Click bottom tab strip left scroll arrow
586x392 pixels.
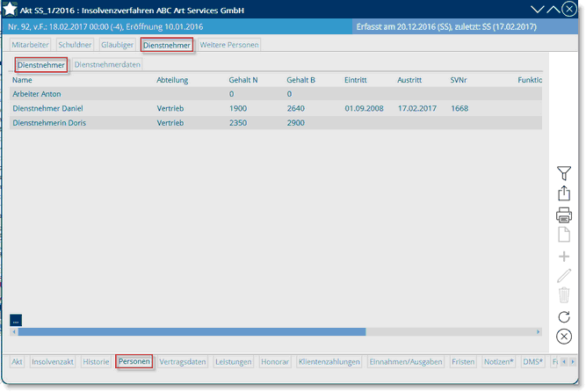[564, 362]
